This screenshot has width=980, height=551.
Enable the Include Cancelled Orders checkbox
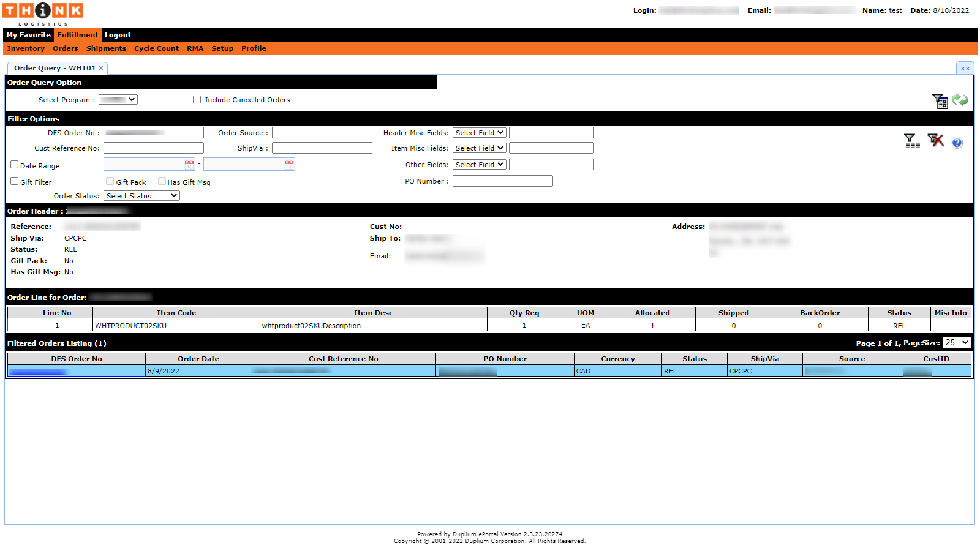197,99
